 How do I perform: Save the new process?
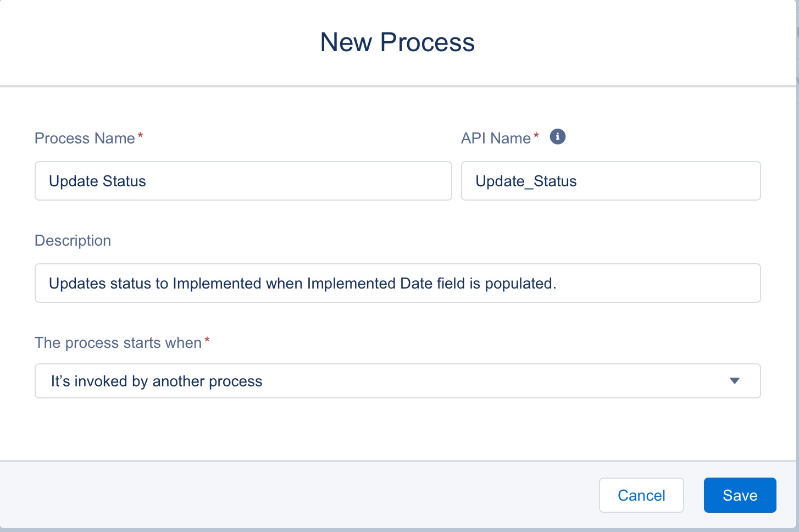coord(739,495)
